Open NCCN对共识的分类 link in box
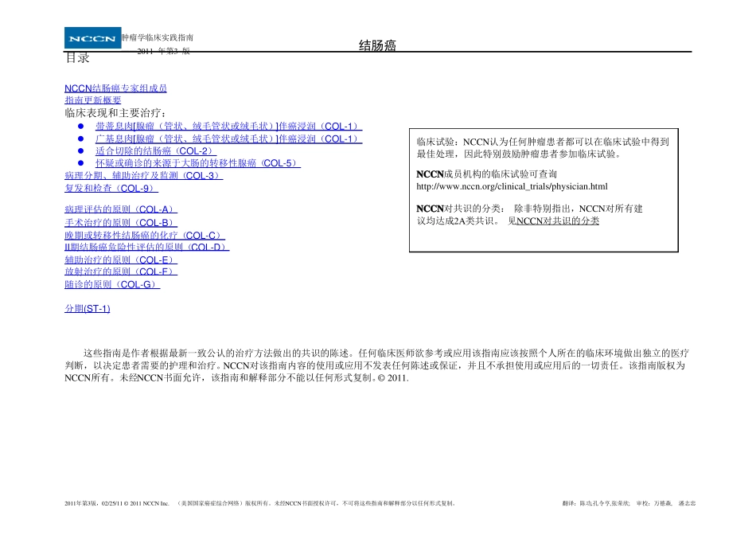Screen dimensions: 756x535 (558, 221)
